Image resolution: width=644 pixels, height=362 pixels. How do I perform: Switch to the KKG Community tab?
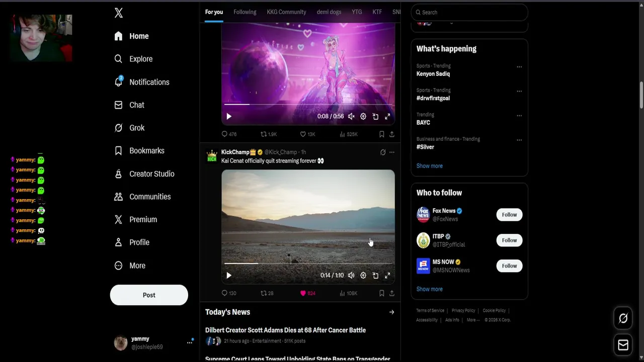286,12
